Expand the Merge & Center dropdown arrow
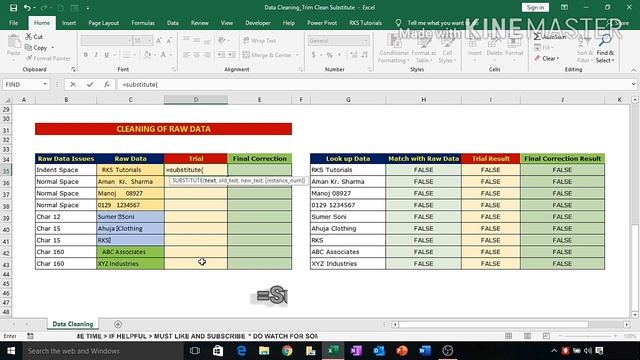 [x=297, y=55]
